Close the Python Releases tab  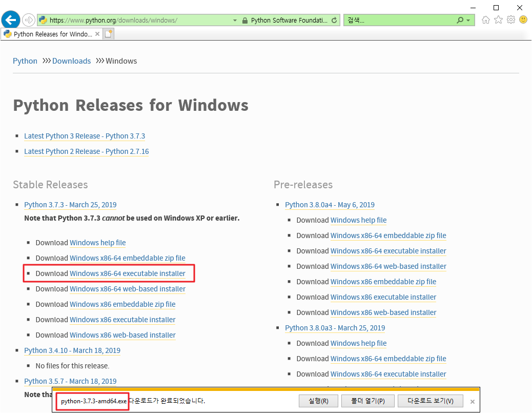(x=97, y=34)
